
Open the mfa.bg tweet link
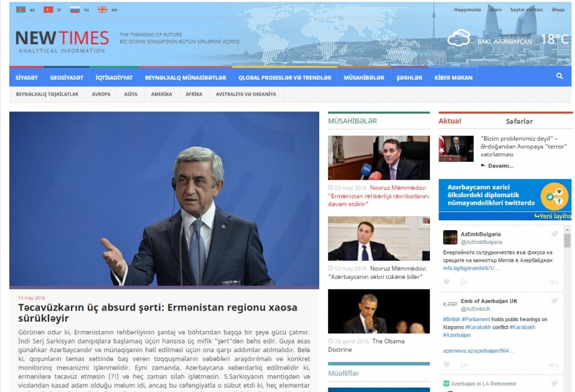(x=471, y=268)
